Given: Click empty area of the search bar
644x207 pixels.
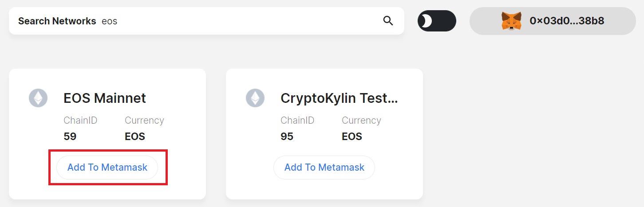Looking at the screenshot, I should [x=249, y=21].
